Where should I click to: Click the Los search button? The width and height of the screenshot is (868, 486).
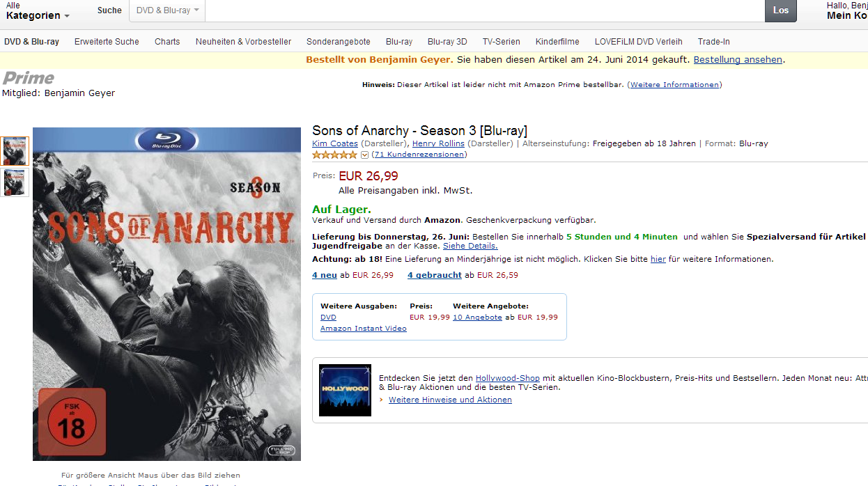click(x=780, y=10)
